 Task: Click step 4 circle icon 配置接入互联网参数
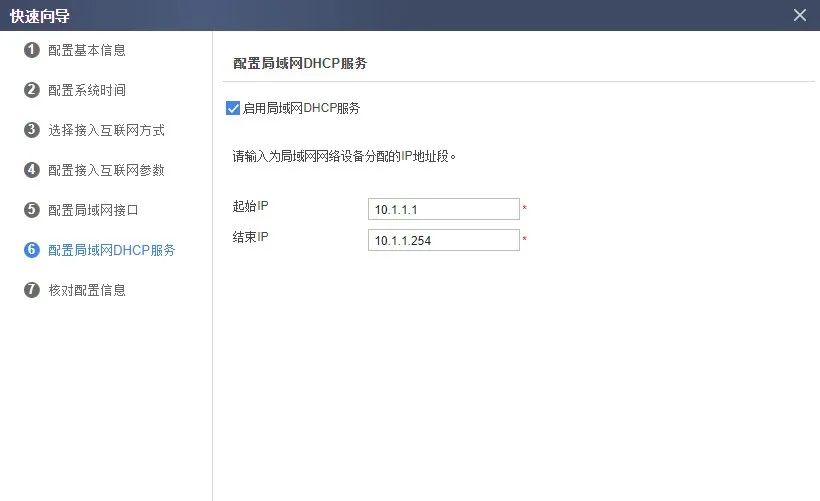point(32,170)
